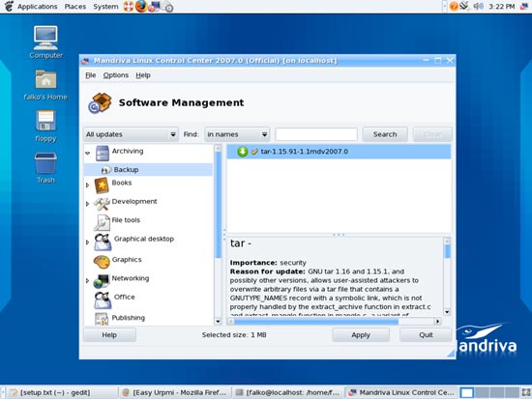Select the Archiving category icon
The height and width of the screenshot is (399, 532).
coord(103,153)
